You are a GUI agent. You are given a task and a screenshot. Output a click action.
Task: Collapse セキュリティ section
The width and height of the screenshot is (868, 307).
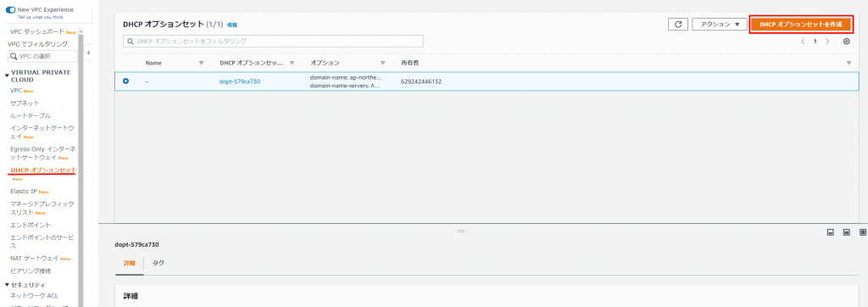[7, 285]
